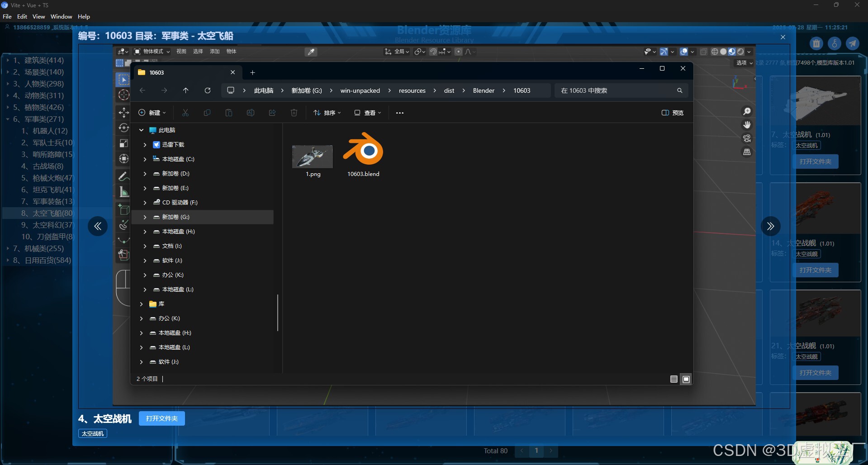
Task: Switch to wireframe viewport shading
Action: 715,52
